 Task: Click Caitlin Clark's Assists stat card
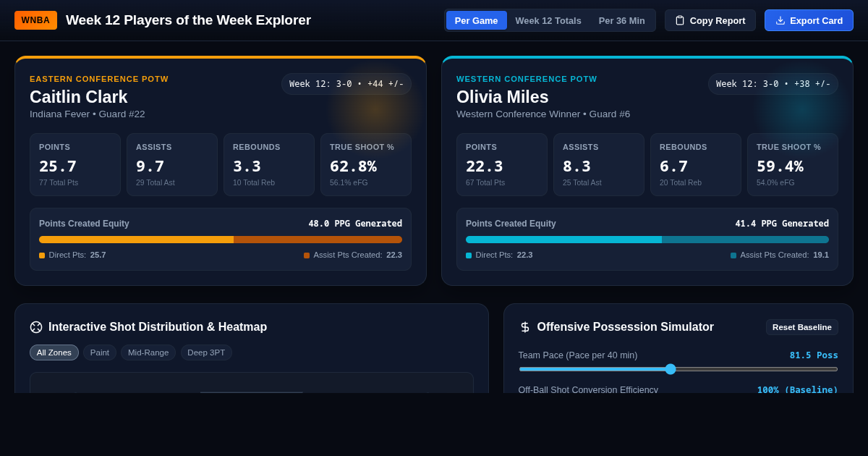(x=172, y=164)
